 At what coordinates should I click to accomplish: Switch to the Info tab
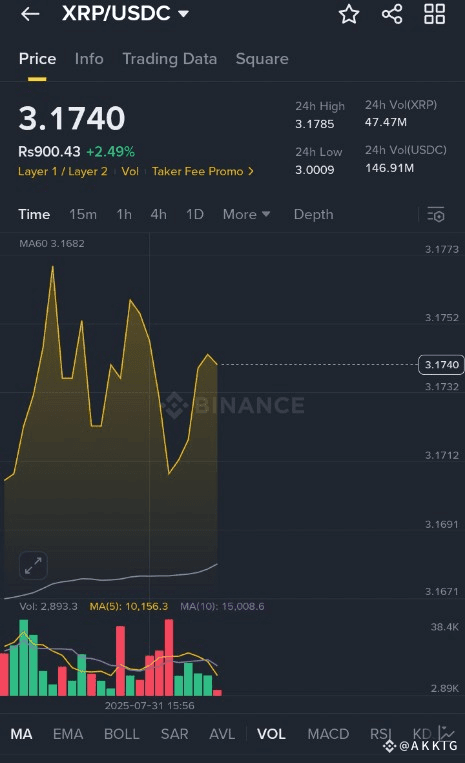pos(89,59)
